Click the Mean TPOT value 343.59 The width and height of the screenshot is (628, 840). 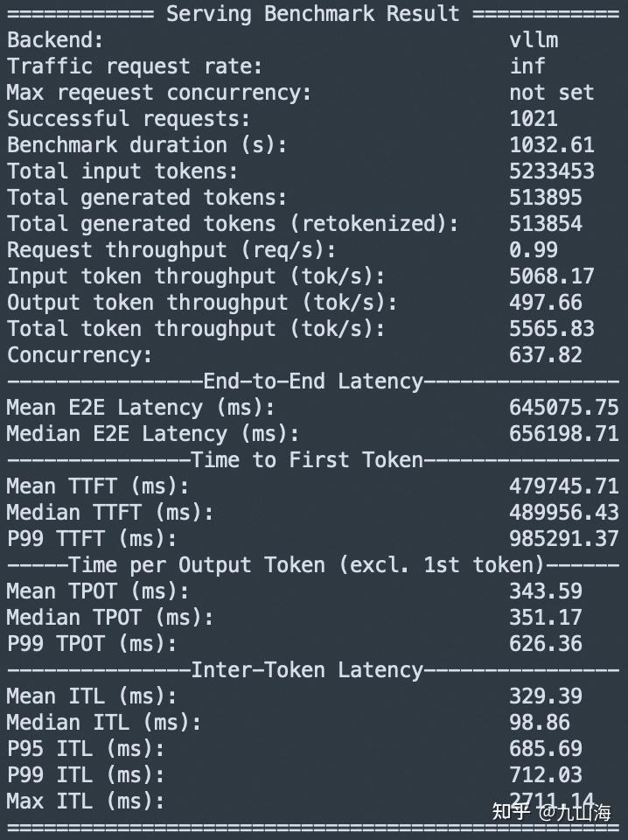[x=546, y=591]
